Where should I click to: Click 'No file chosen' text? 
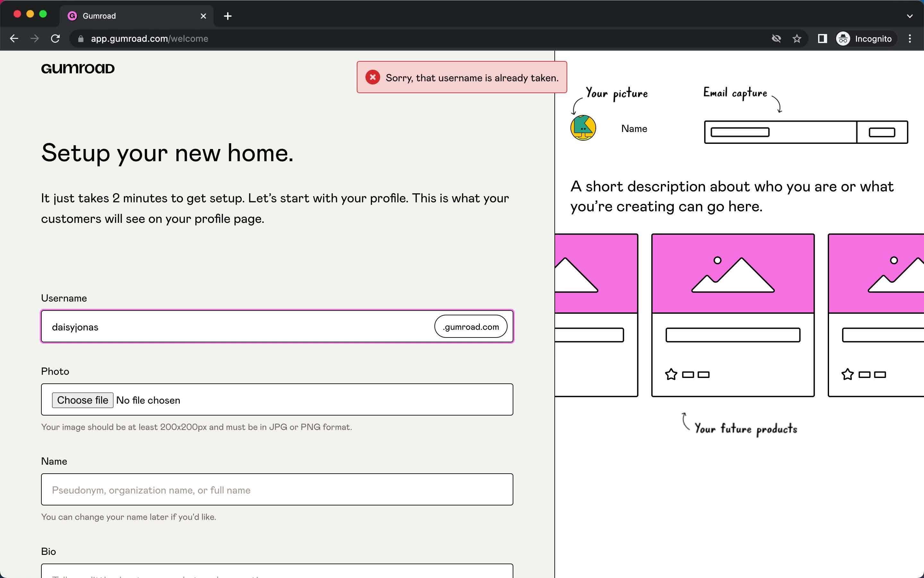(148, 400)
